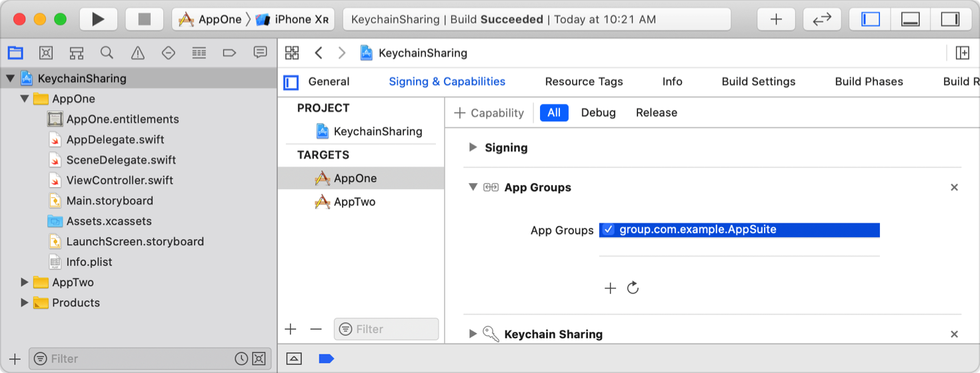
Task: Open the General tab
Action: pyautogui.click(x=329, y=81)
